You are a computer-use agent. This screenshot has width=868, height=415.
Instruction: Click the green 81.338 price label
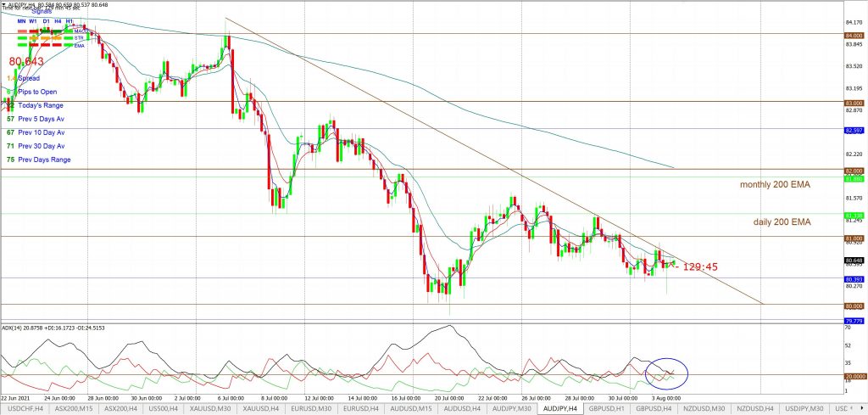pyautogui.click(x=854, y=215)
